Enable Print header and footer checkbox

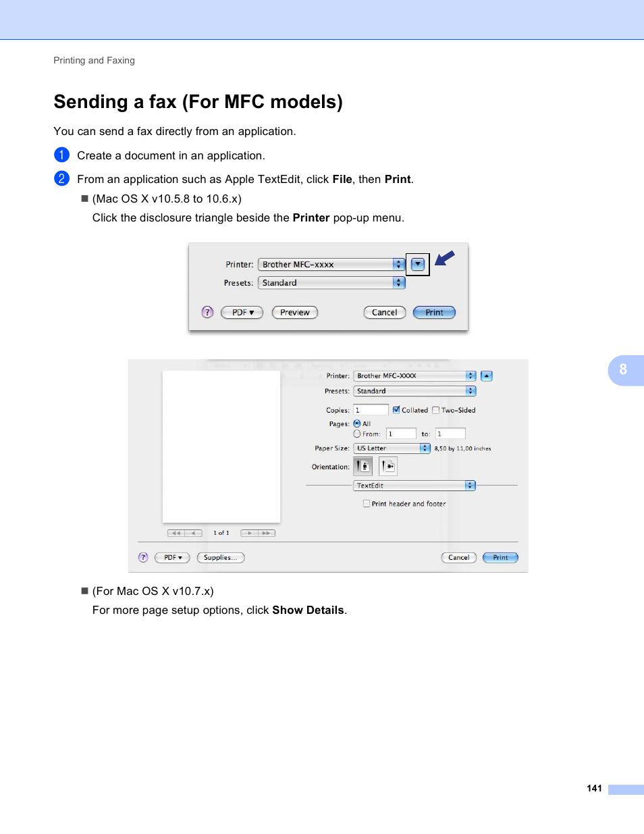click(367, 504)
